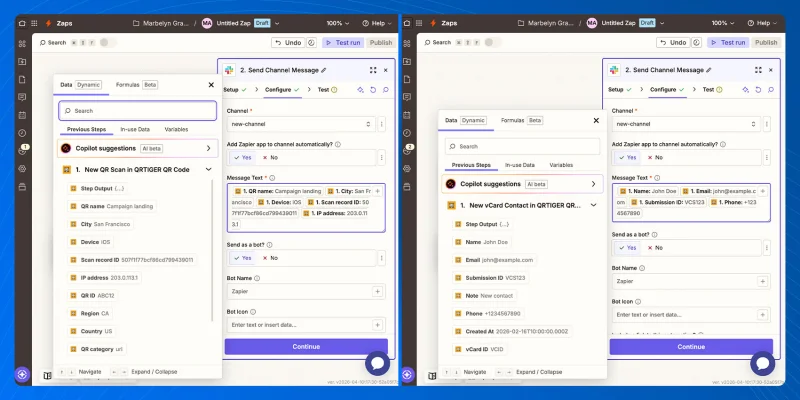Open version history icon in right window

pyautogui.click(x=696, y=42)
